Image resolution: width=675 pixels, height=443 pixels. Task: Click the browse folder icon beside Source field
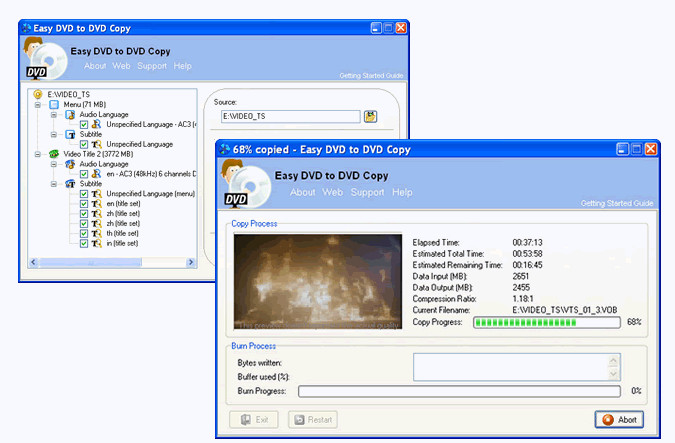[x=370, y=116]
